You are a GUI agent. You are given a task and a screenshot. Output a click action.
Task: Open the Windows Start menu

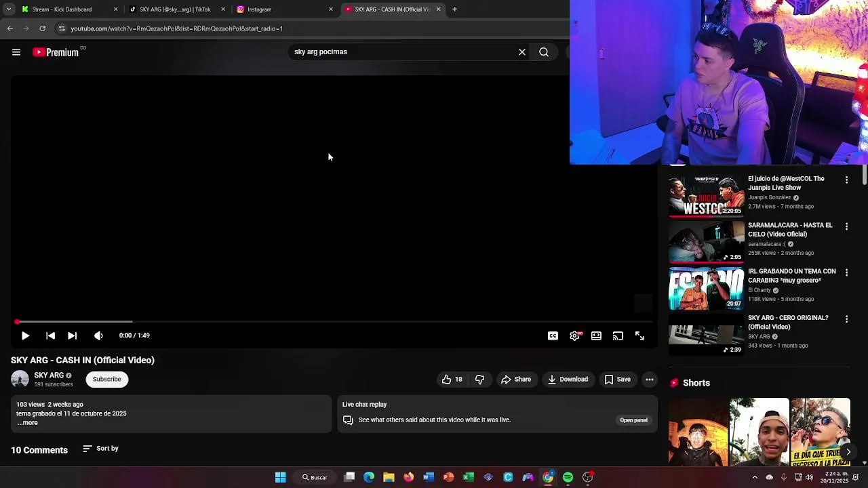280,477
